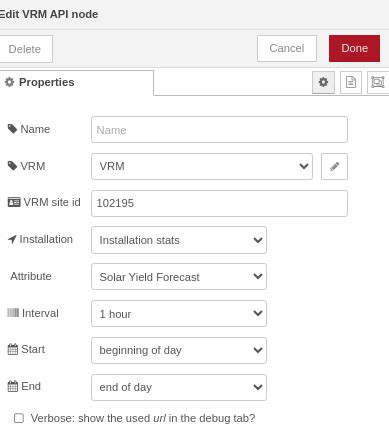Click the id card icon beside VRM site id

pos(14,202)
